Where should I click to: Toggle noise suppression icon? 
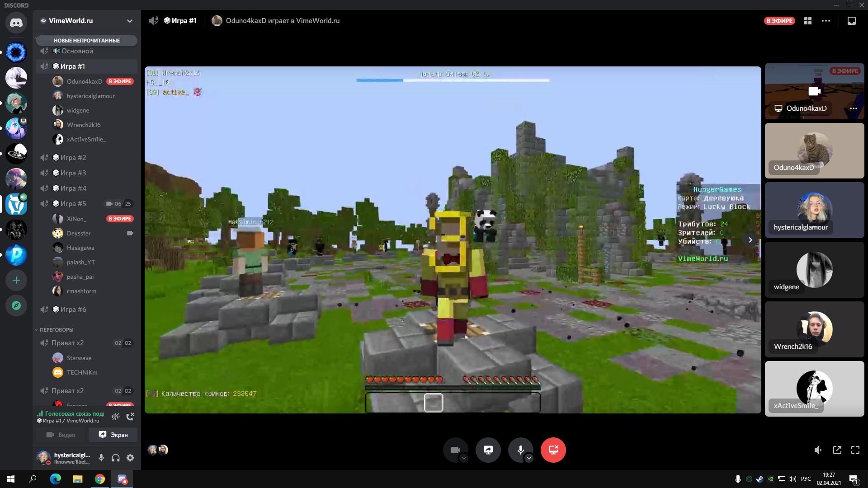point(116,417)
